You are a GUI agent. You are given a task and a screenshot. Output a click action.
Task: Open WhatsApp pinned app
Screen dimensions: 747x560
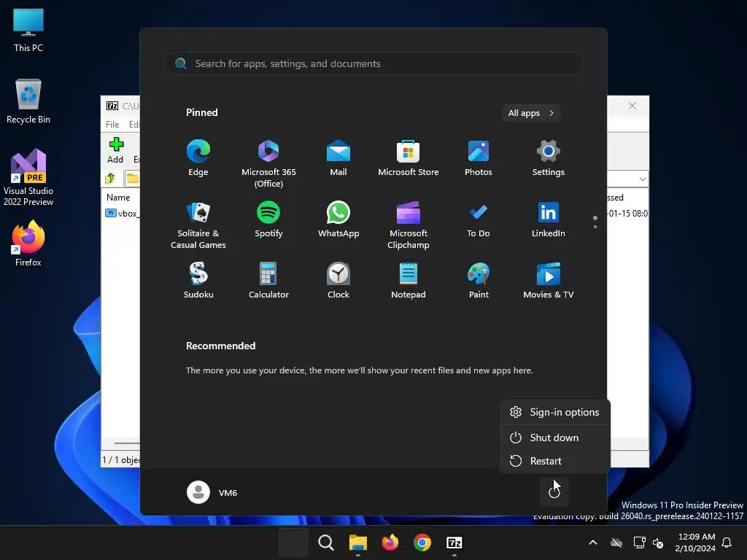coord(338,219)
